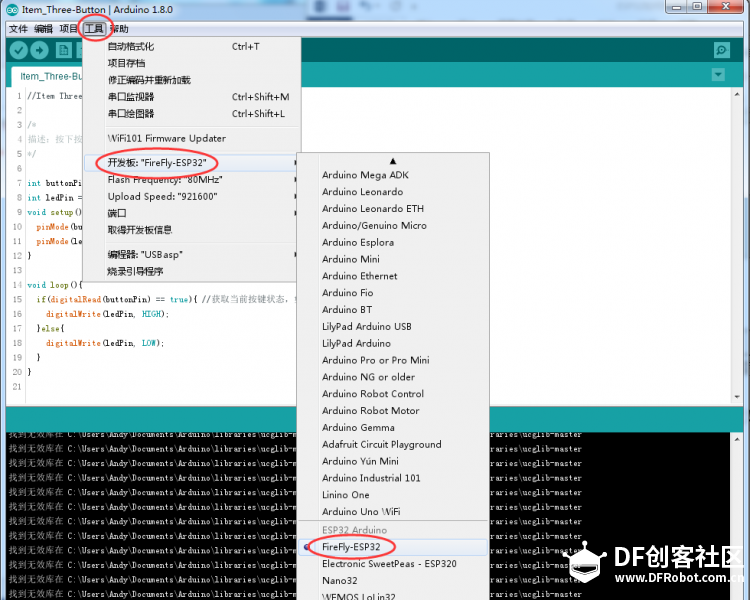
Task: Pick the plain LilyPad Arduino board
Action: tap(393, 343)
